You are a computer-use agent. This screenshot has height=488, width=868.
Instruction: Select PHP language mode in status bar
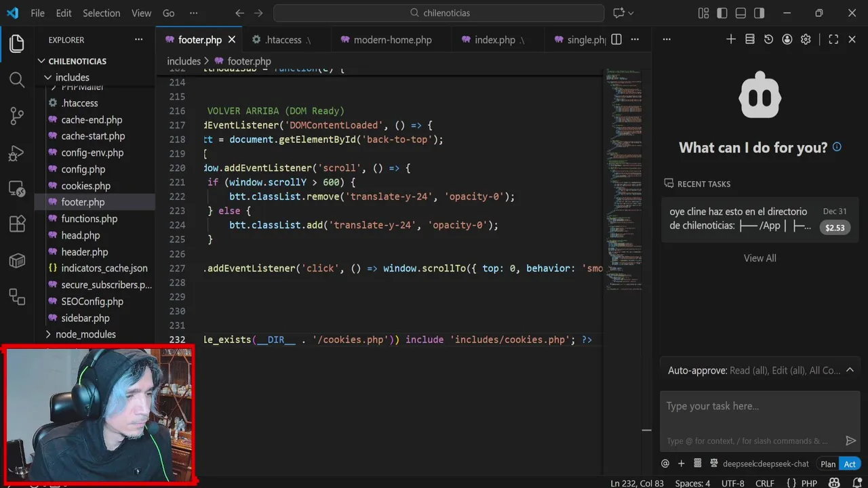pyautogui.click(x=809, y=483)
